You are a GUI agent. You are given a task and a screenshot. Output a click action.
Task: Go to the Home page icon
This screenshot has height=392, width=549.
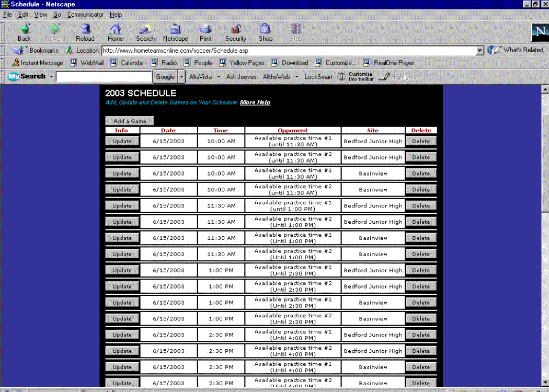[x=115, y=32]
